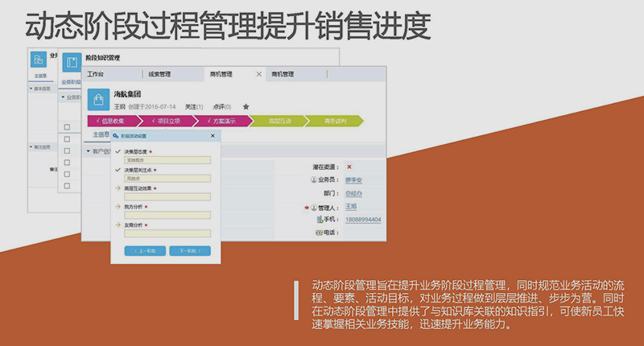Click the 海航集团 shopping bag icon
The width and height of the screenshot is (644, 346).
(x=98, y=100)
